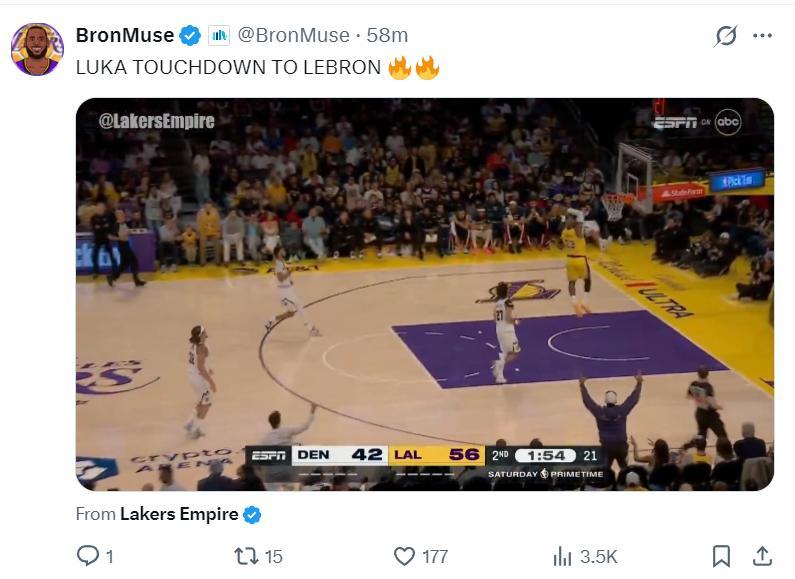Open the three-dot more options menu
795x579 pixels.
click(763, 36)
